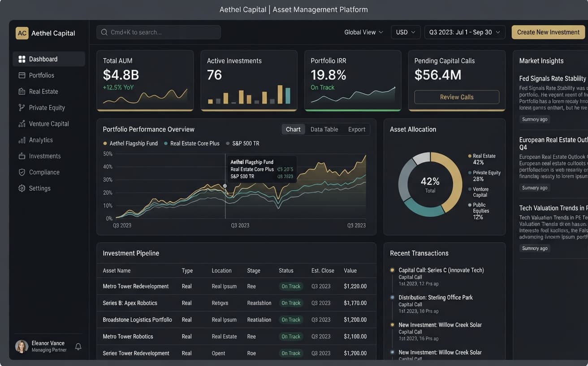Screen dimensions: 588x366
Task: Click the search magnifier icon
Action: [104, 32]
